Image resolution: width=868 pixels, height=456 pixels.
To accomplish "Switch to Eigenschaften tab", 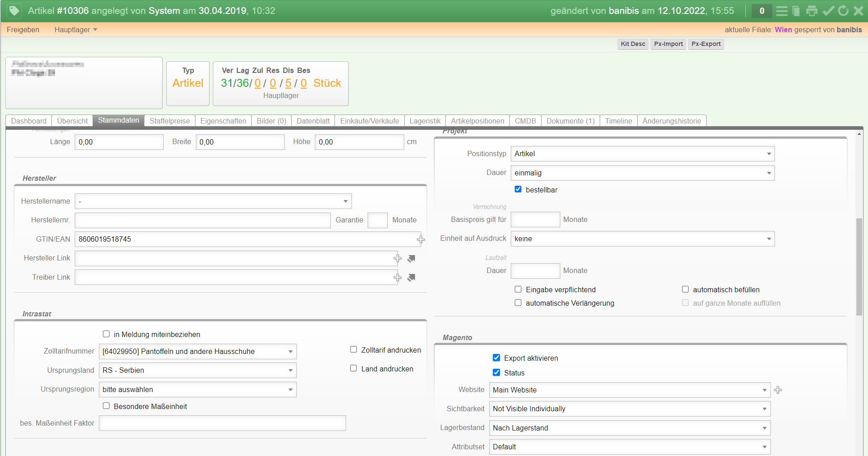I will pyautogui.click(x=223, y=121).
